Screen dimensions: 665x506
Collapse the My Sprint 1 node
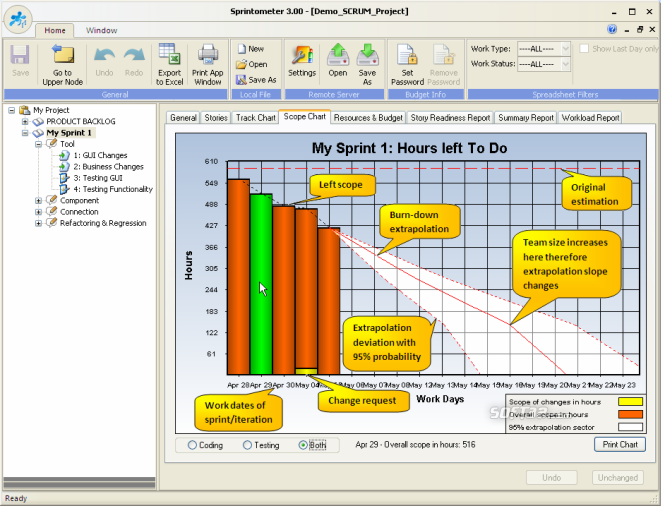[25, 133]
